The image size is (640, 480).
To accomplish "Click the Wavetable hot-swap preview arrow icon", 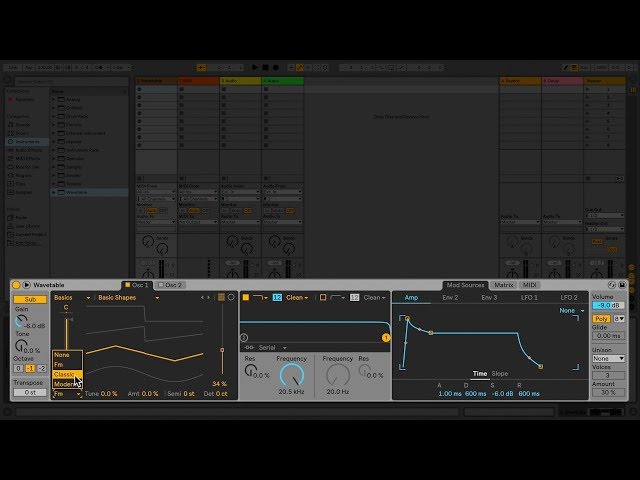I will [x=27, y=285].
